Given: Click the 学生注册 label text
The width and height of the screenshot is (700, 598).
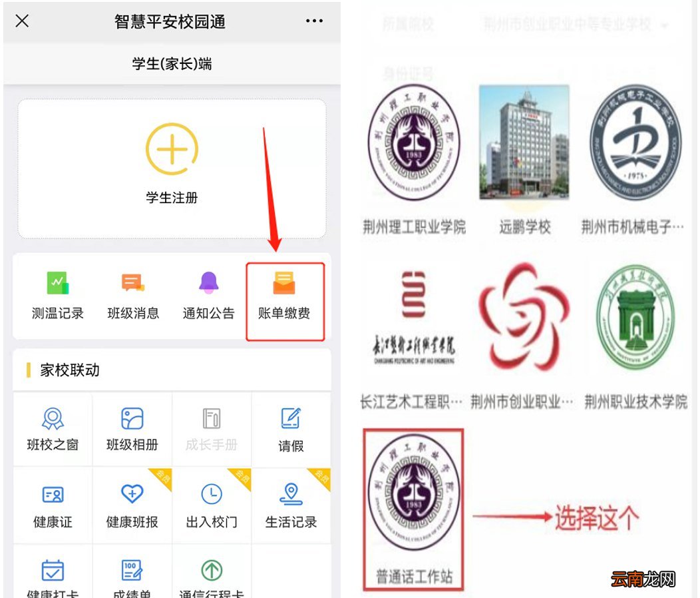Looking at the screenshot, I should click(172, 198).
